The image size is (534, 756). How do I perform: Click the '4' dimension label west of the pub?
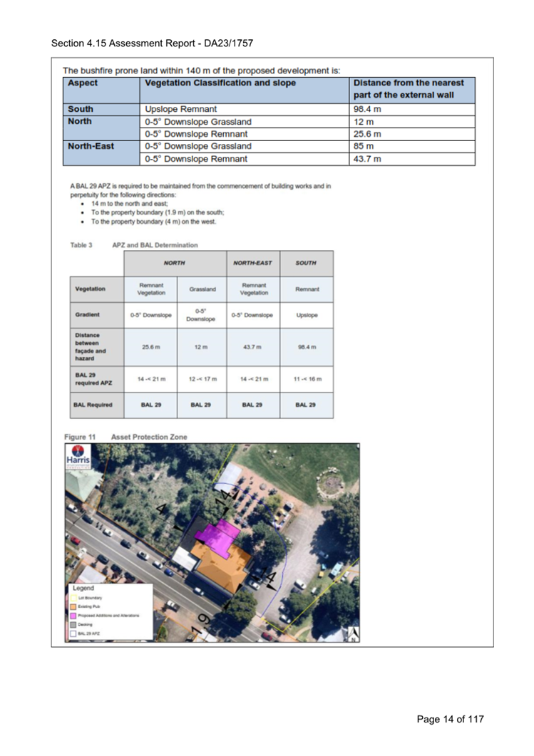tap(163, 509)
